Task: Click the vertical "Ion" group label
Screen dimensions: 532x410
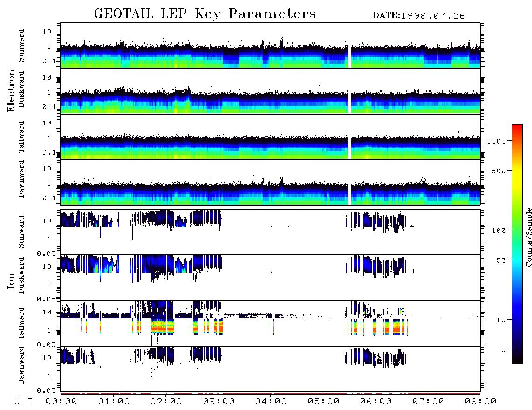Action: [x=11, y=280]
